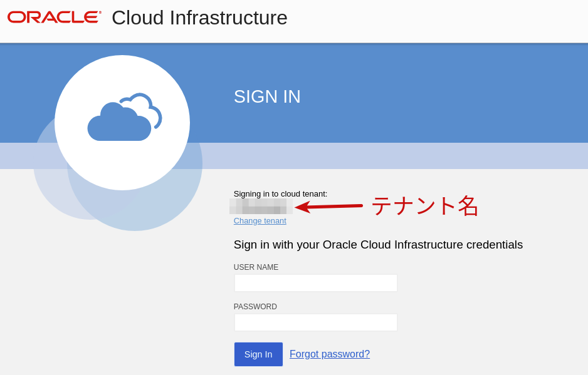Viewport: 588px width, 375px height.
Task: Click the テナント名 annotation text
Action: (424, 206)
